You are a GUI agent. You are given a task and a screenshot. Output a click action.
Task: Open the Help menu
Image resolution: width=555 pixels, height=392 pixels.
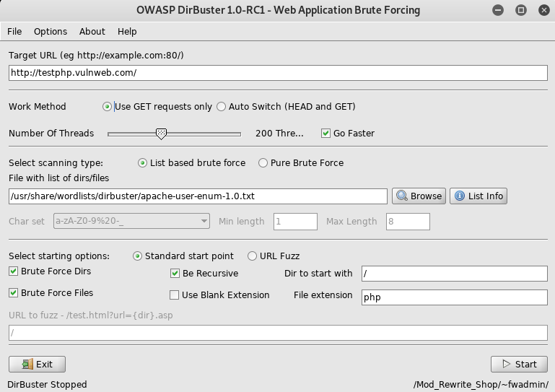click(x=127, y=32)
